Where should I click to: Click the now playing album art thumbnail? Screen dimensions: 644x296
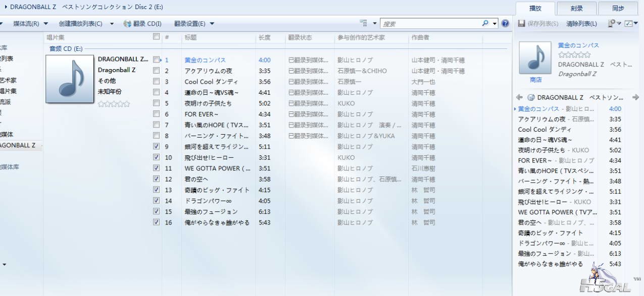[535, 58]
